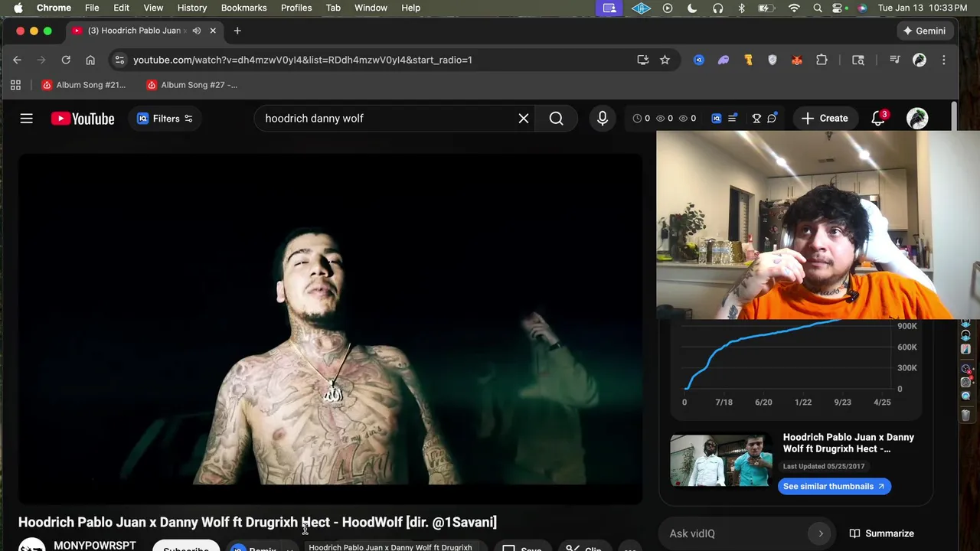
Task: Click See similar thumbnails button
Action: (x=834, y=486)
